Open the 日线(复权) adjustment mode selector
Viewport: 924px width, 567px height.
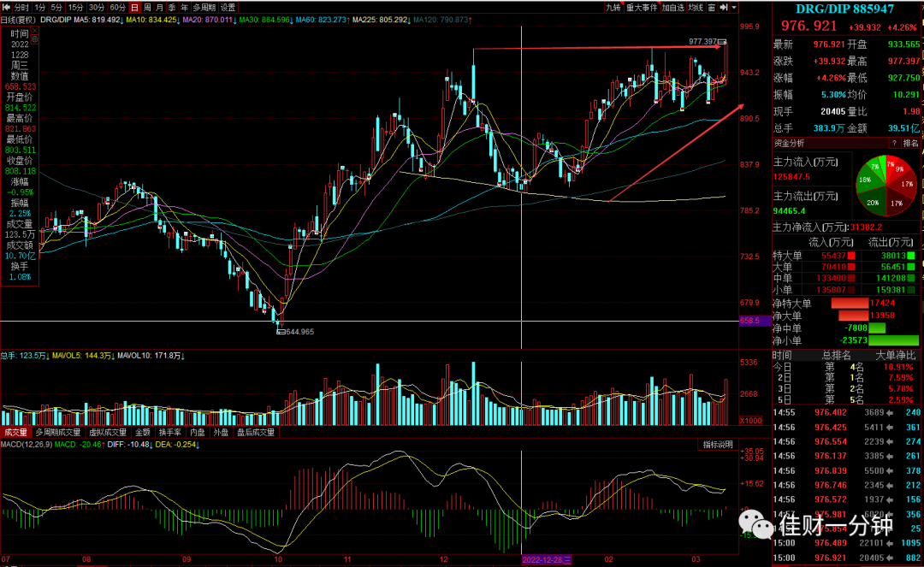tap(19, 20)
